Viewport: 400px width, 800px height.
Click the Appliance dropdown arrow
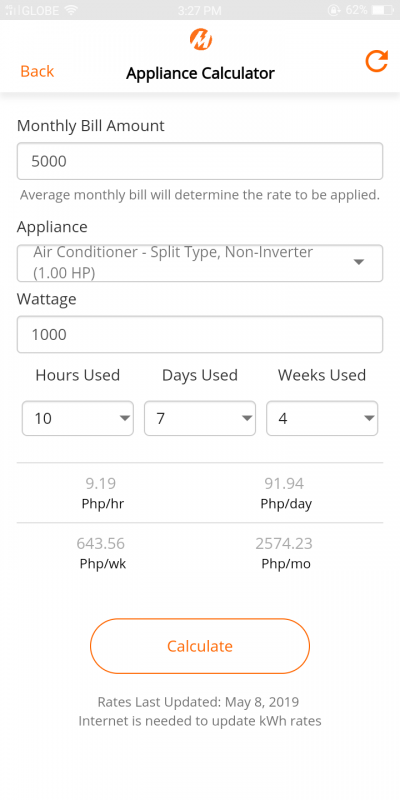point(359,262)
